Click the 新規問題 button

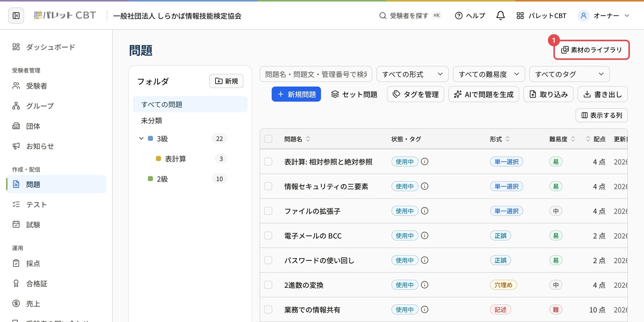[296, 94]
